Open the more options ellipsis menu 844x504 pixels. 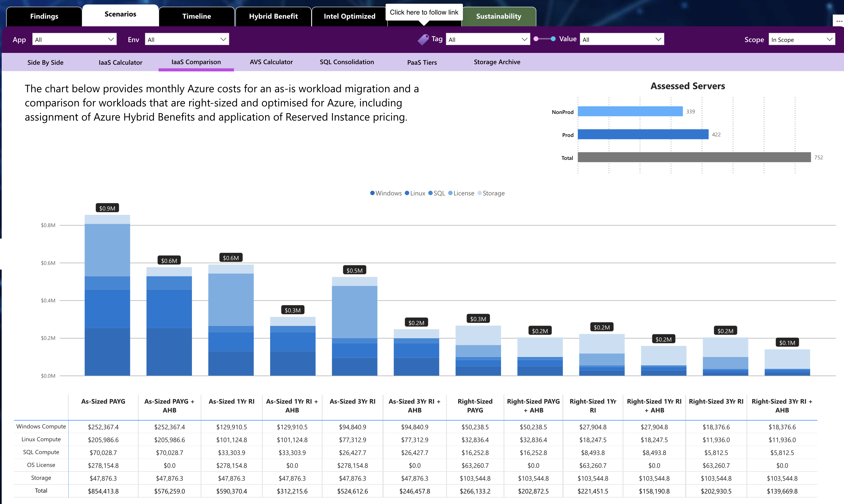(x=839, y=21)
